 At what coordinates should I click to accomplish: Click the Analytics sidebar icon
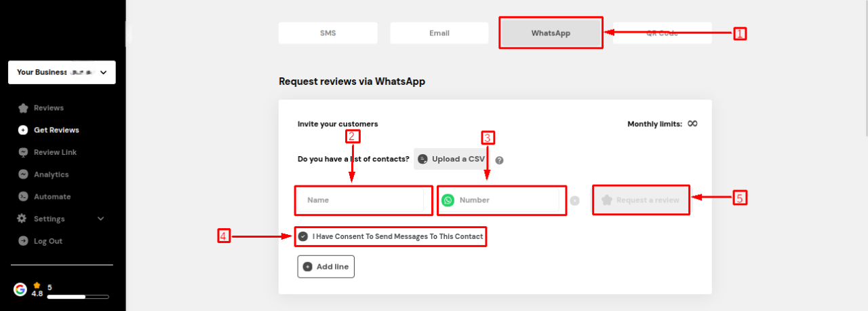23,175
